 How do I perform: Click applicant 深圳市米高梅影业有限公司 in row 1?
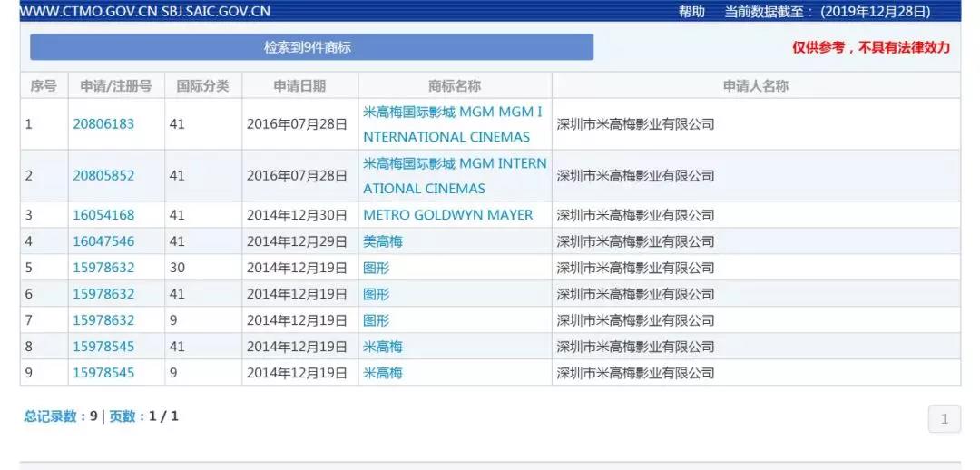(635, 123)
